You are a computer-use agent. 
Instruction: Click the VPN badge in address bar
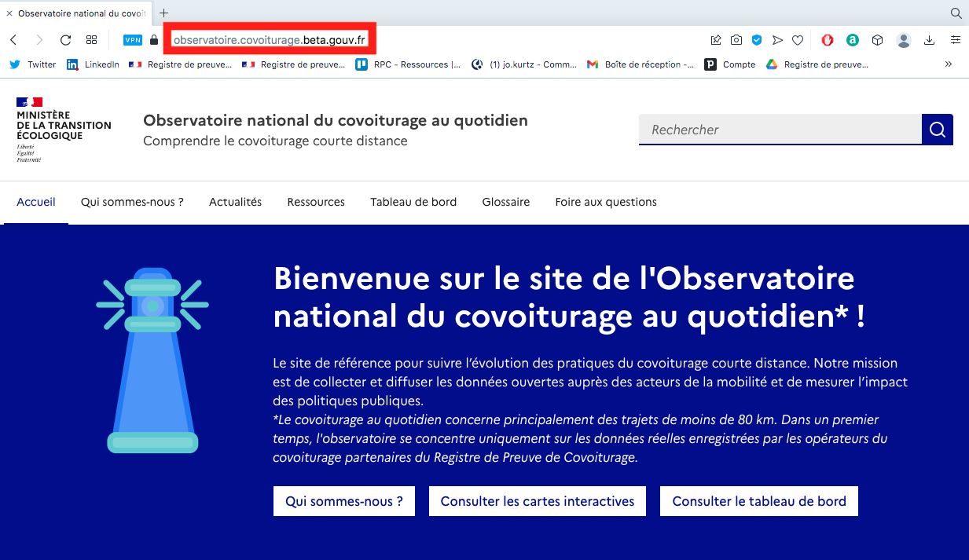133,40
